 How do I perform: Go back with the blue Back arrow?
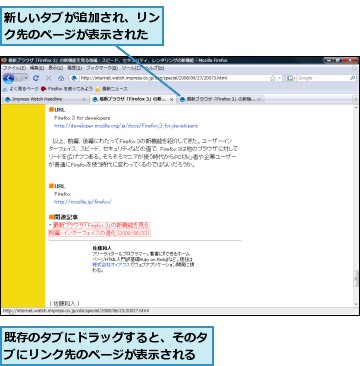9,78
